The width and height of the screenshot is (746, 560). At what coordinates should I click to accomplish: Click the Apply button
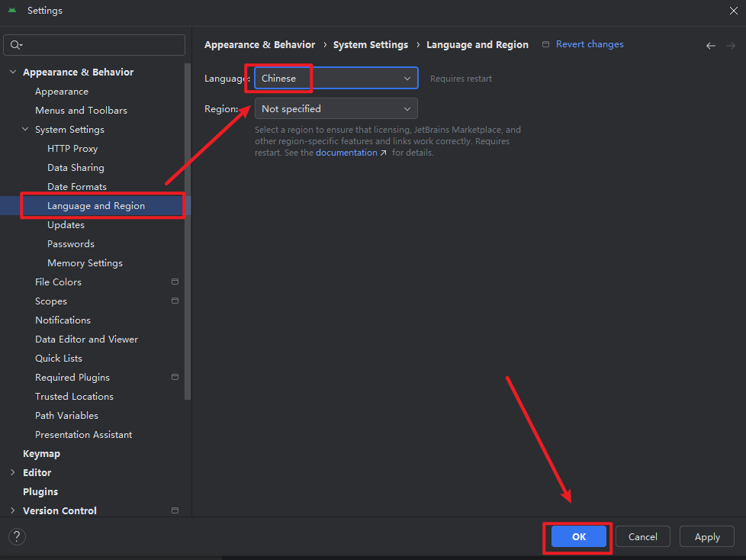[706, 536]
